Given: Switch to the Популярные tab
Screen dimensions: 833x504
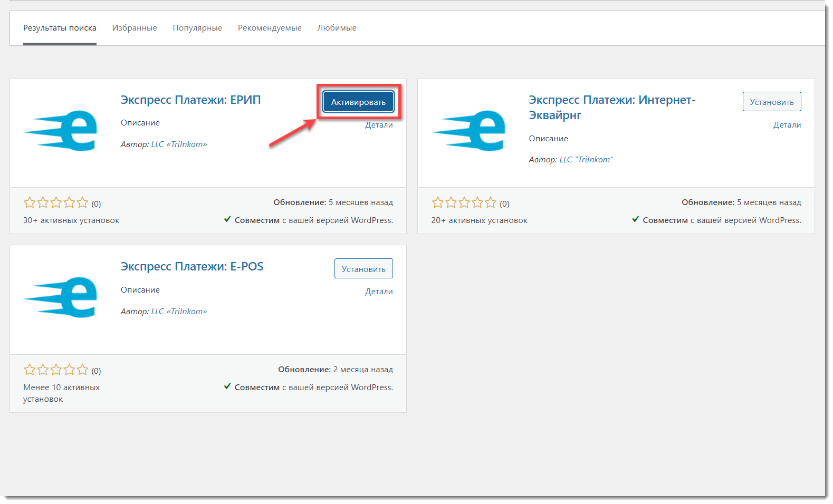Looking at the screenshot, I should [x=197, y=28].
